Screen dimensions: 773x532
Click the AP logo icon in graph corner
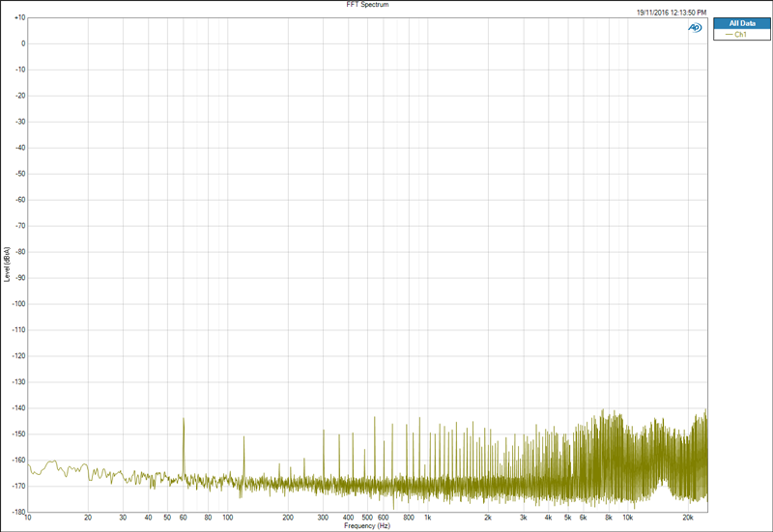point(695,28)
